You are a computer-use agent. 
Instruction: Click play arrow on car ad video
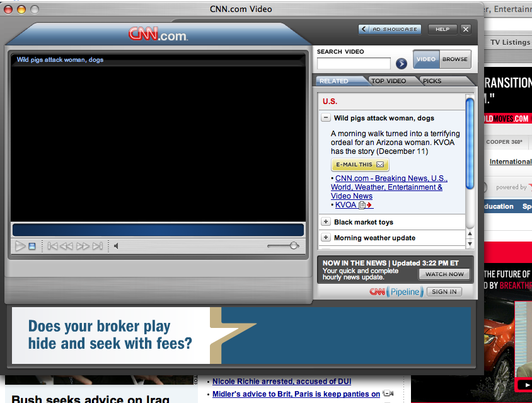coord(527,385)
